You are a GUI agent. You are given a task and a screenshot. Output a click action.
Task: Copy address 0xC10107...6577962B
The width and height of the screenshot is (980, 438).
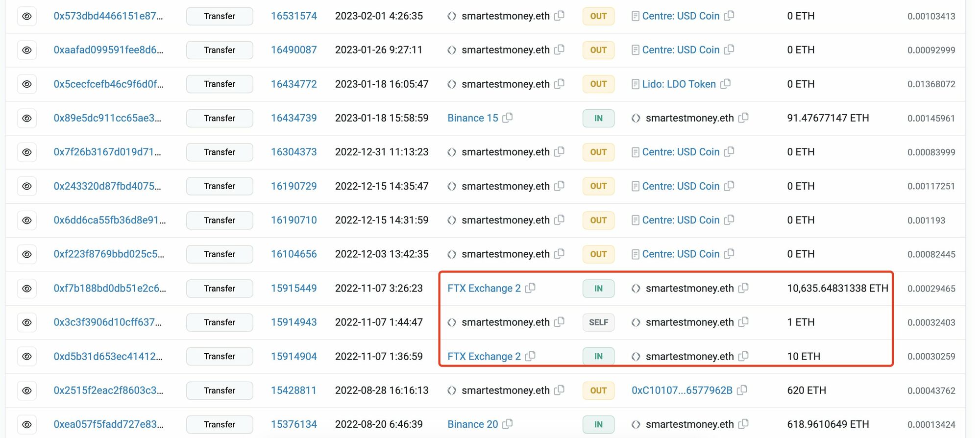pyautogui.click(x=742, y=390)
